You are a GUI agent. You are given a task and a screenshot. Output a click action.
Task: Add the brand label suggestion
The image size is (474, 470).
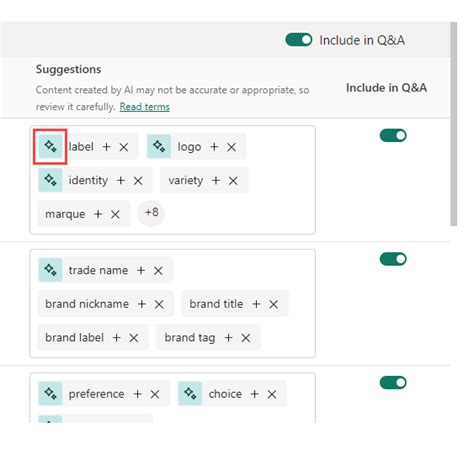click(116, 338)
